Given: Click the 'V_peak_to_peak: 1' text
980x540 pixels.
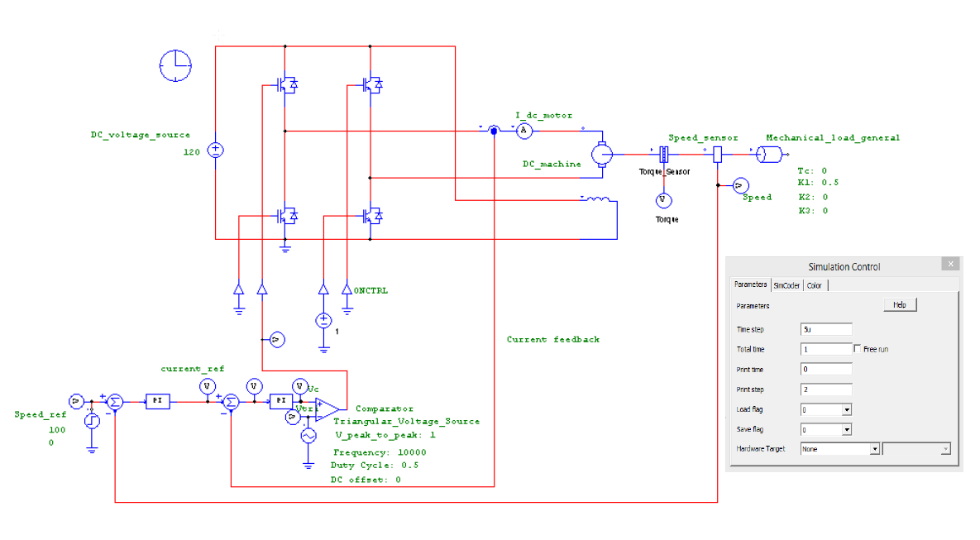Looking at the screenshot, I should [385, 435].
